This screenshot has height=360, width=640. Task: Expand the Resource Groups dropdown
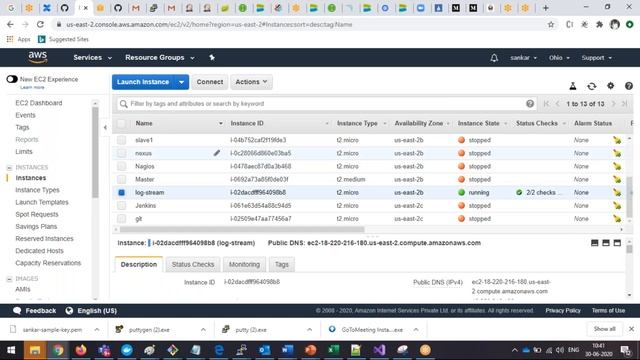coord(160,58)
